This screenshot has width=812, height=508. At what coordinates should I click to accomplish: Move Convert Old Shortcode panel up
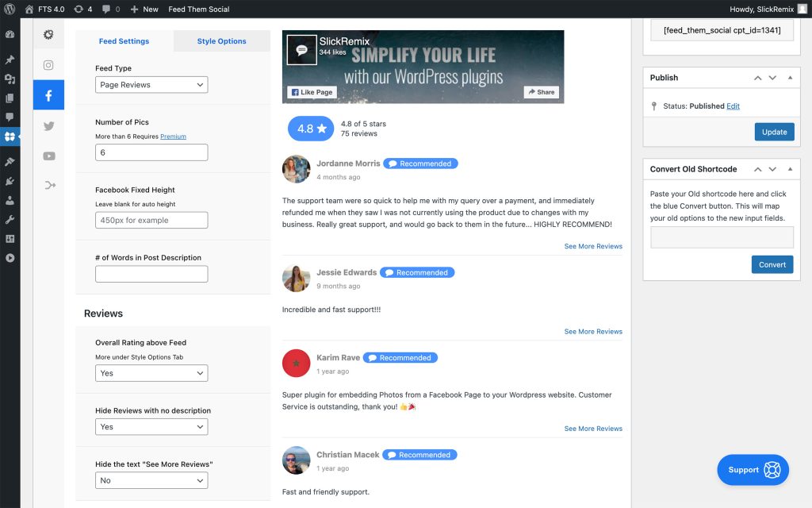[757, 169]
